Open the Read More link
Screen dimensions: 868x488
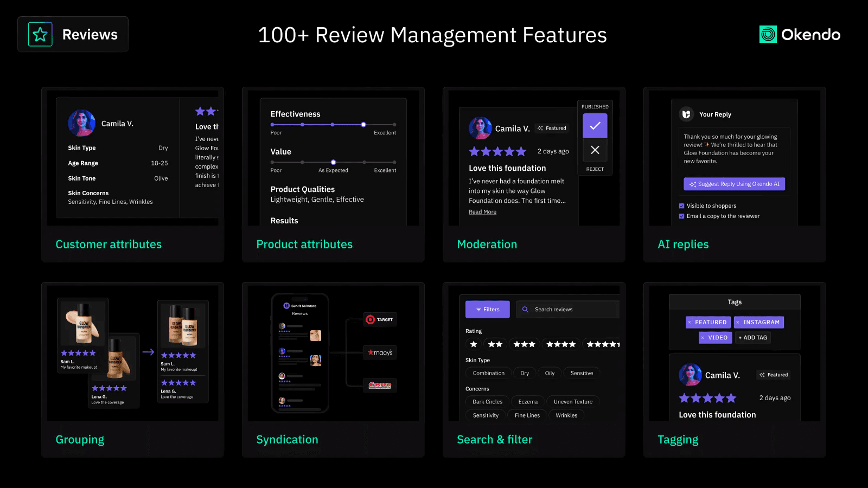tap(482, 212)
